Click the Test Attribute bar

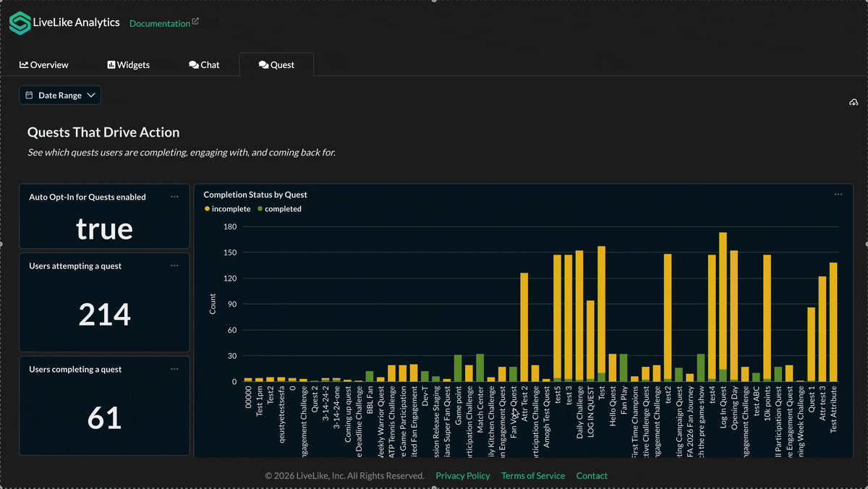[x=833, y=322]
